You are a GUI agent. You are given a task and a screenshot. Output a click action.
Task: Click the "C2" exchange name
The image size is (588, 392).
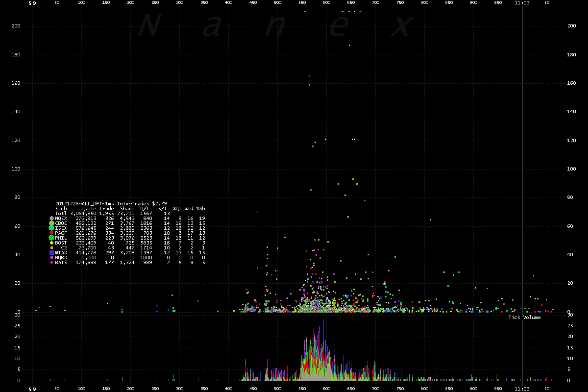(64, 247)
